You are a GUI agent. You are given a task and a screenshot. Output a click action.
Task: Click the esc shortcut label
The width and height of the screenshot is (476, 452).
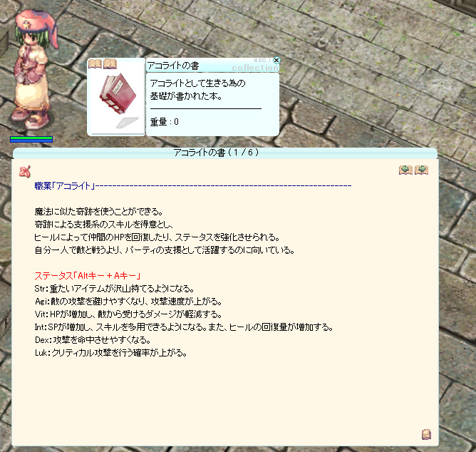(x=262, y=60)
